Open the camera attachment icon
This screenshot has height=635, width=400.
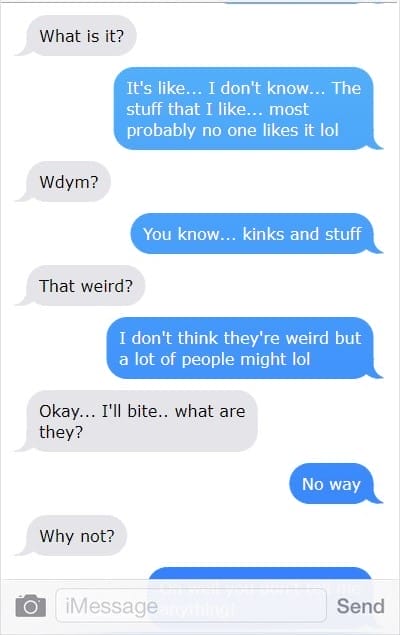(x=30, y=606)
